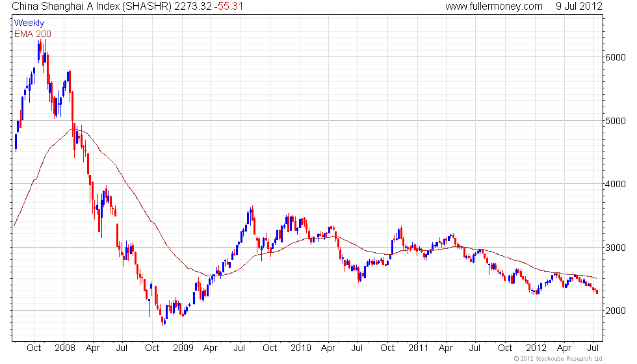Click the late-2008 lowest candlestick below 2000

click(162, 321)
